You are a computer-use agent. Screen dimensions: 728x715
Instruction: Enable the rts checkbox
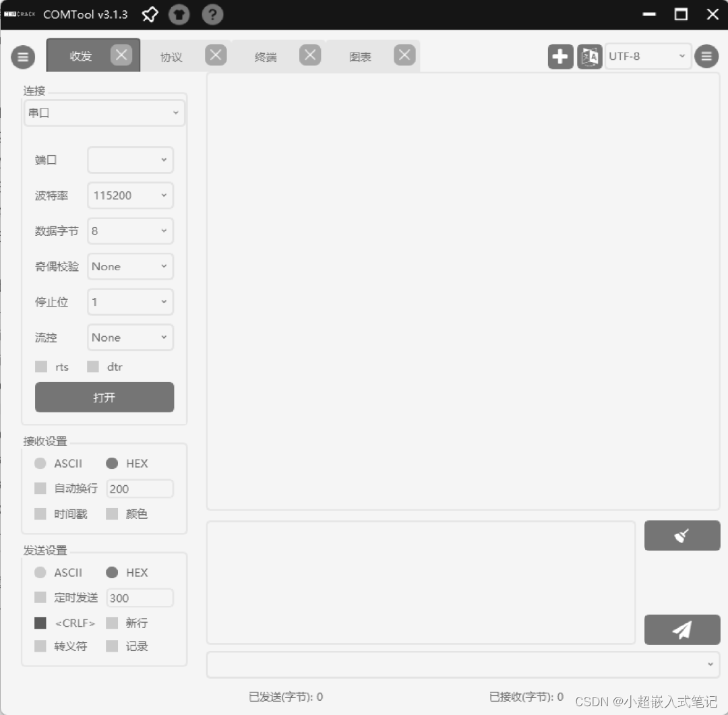[x=40, y=367]
